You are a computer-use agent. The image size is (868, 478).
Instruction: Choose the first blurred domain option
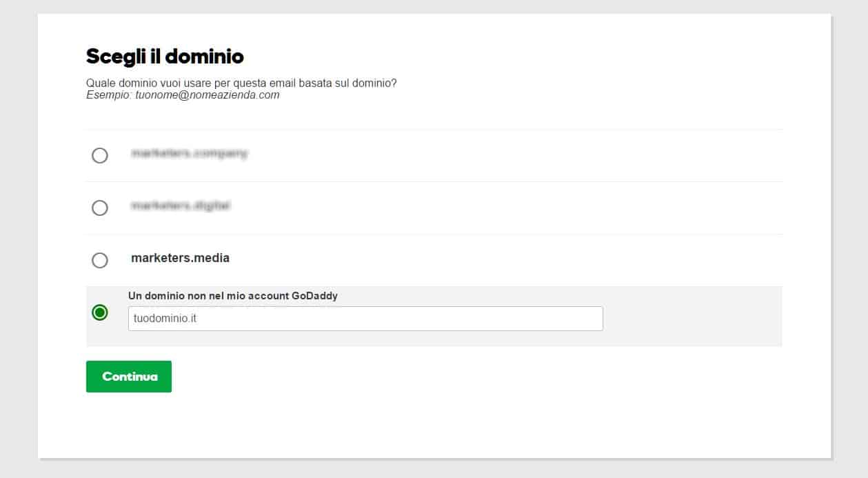[x=101, y=155]
